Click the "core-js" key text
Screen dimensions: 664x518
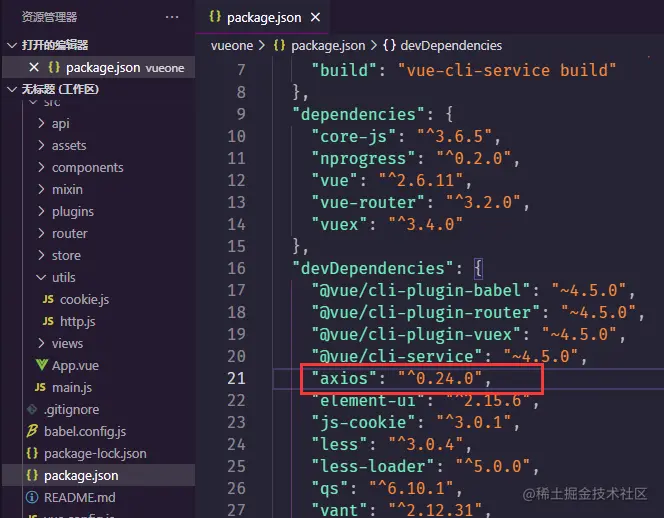353,136
